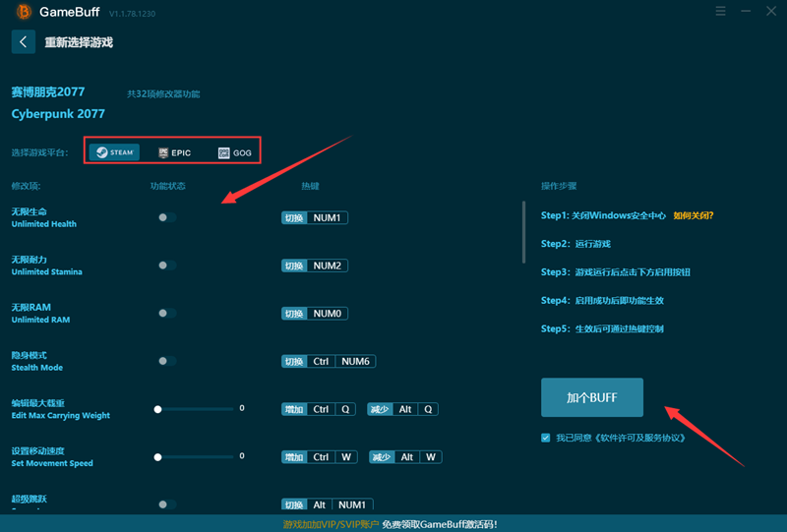Select the Epic platform
Screen dimensions: 787x532
tap(174, 152)
